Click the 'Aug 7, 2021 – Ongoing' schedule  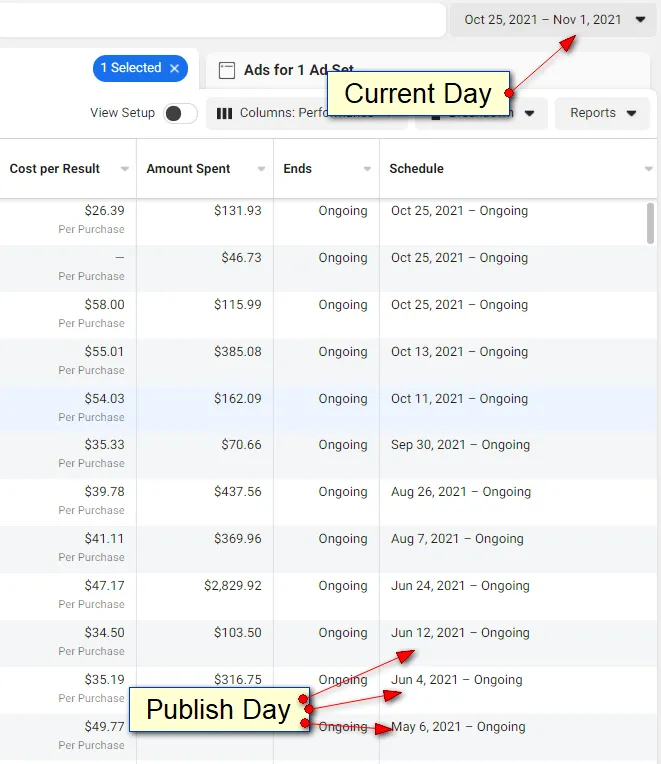[457, 539]
